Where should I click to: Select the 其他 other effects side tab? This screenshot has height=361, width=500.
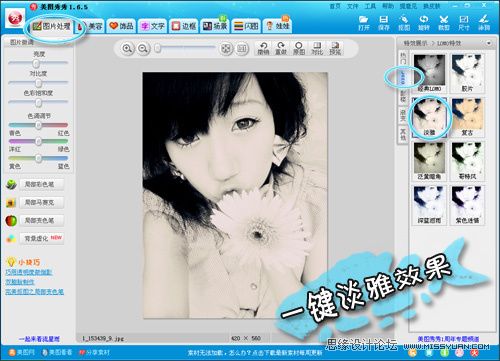(403, 134)
